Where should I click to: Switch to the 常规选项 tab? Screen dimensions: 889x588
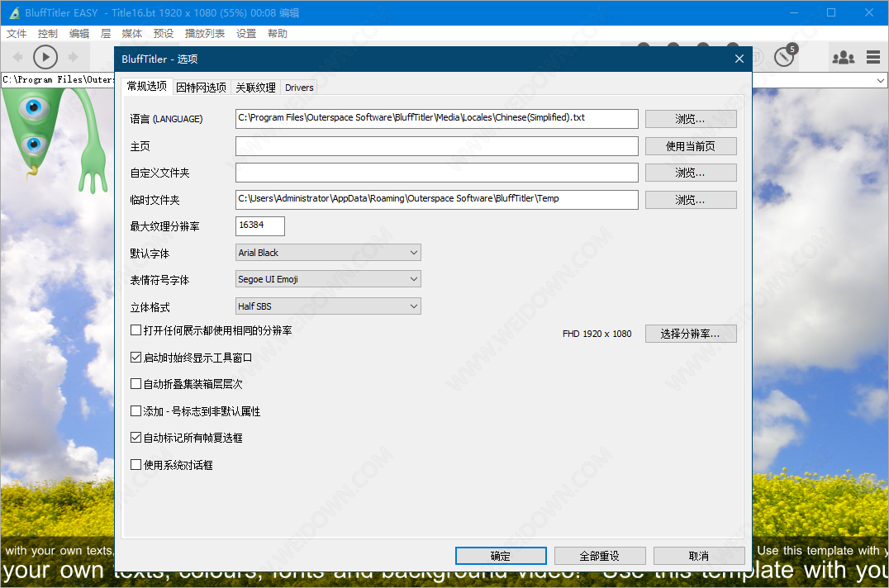(x=147, y=86)
